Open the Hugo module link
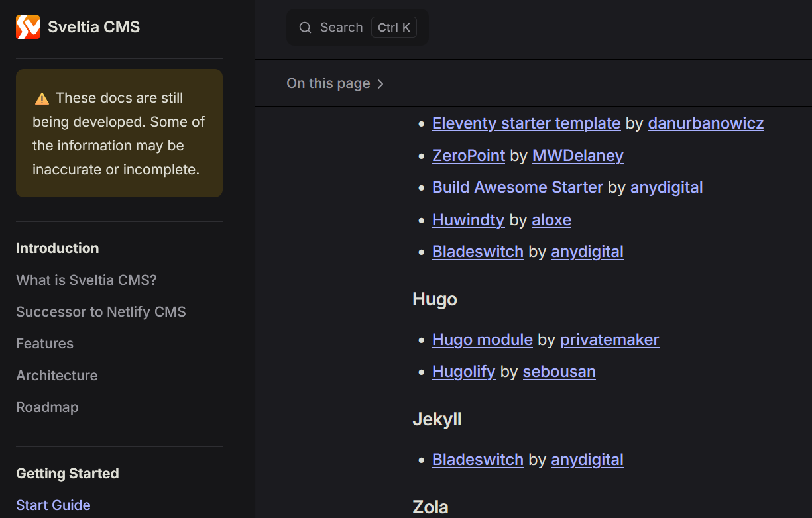 pos(483,340)
